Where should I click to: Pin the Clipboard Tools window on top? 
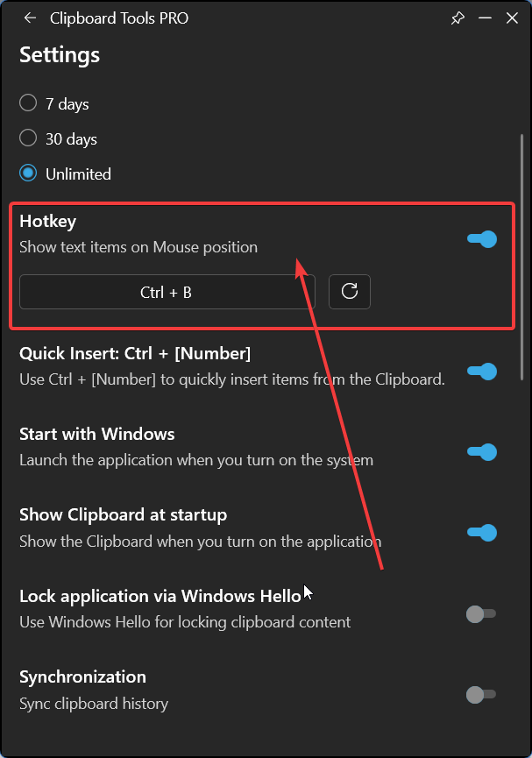coord(458,18)
